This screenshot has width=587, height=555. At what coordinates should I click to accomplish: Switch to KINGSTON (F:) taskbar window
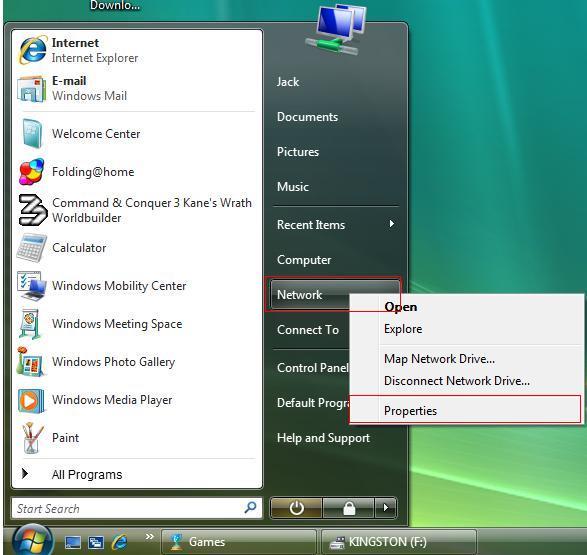[399, 542]
